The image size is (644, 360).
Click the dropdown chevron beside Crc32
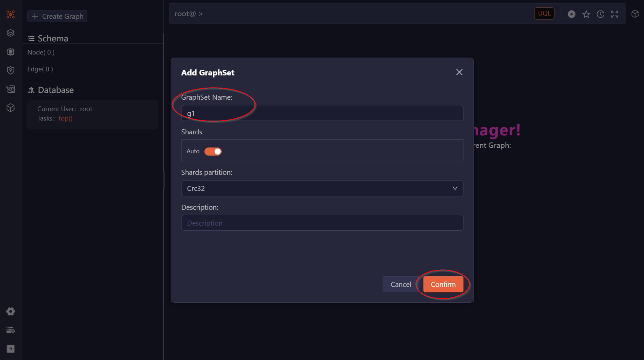point(455,188)
